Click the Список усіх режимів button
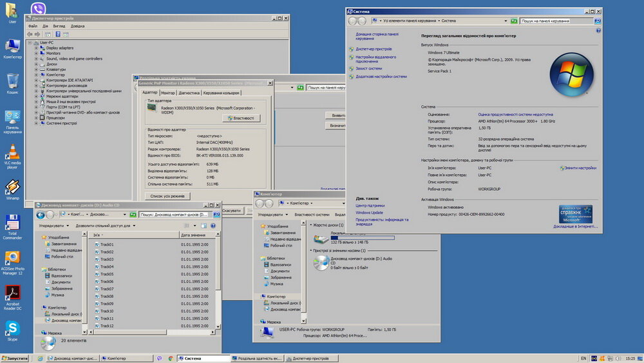644x363 pixels. click(167, 195)
